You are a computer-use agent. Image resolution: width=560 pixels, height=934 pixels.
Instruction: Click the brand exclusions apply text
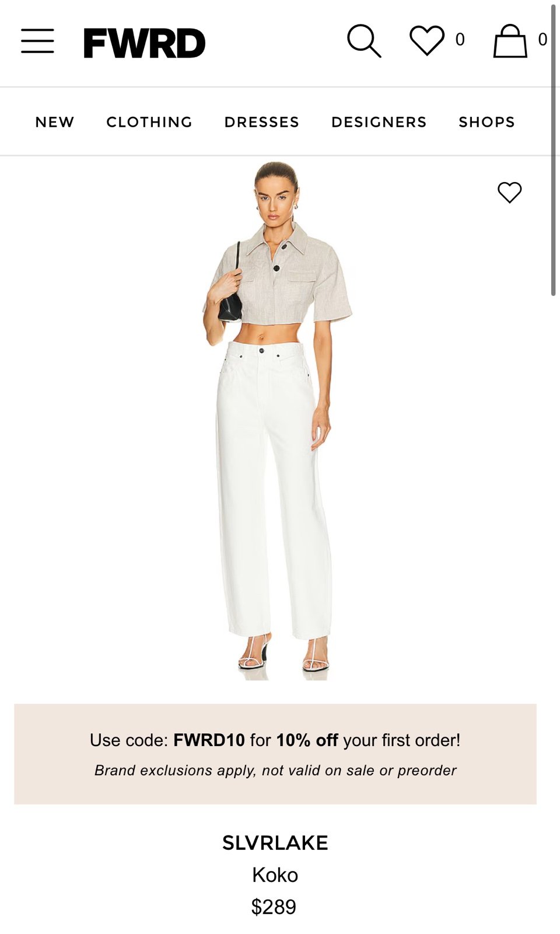(275, 771)
